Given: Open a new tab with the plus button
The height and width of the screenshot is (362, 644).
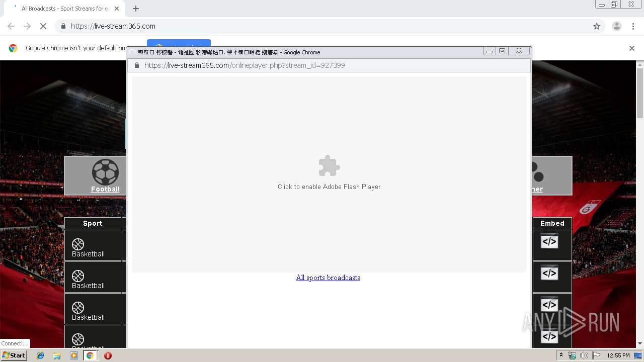Looking at the screenshot, I should (x=136, y=9).
